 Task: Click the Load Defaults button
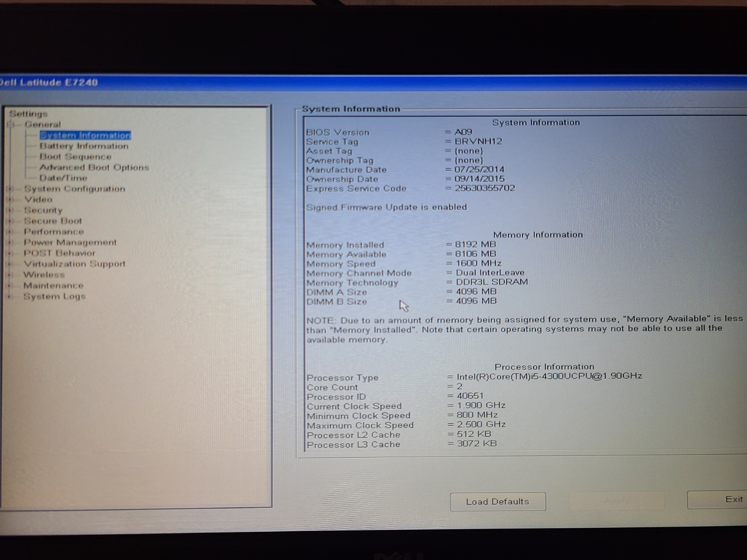(x=498, y=502)
